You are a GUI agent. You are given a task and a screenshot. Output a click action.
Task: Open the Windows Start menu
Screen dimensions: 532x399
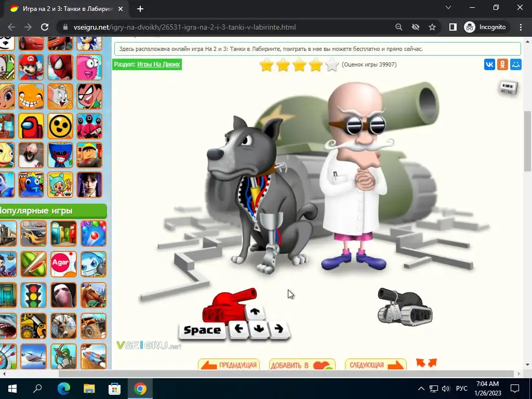tap(12, 389)
